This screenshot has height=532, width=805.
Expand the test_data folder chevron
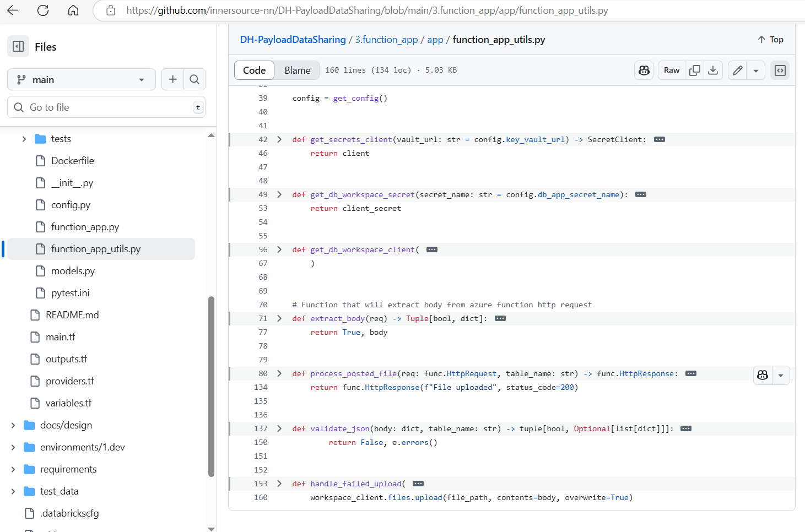pyautogui.click(x=13, y=491)
